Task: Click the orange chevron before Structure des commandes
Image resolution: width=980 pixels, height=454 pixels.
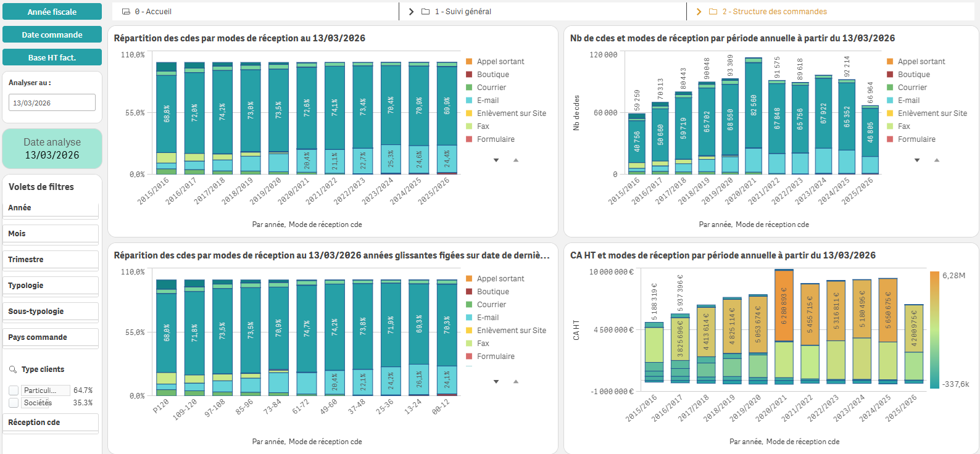Action: pos(699,12)
